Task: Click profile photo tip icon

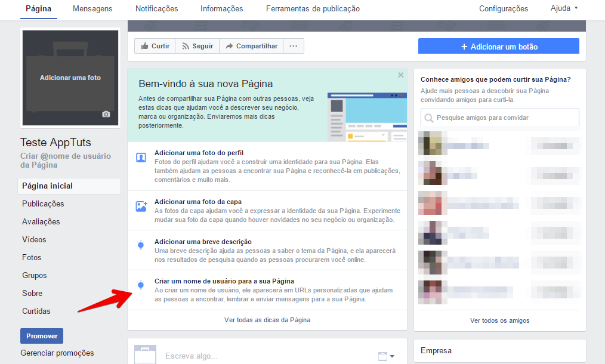Action: point(141,158)
